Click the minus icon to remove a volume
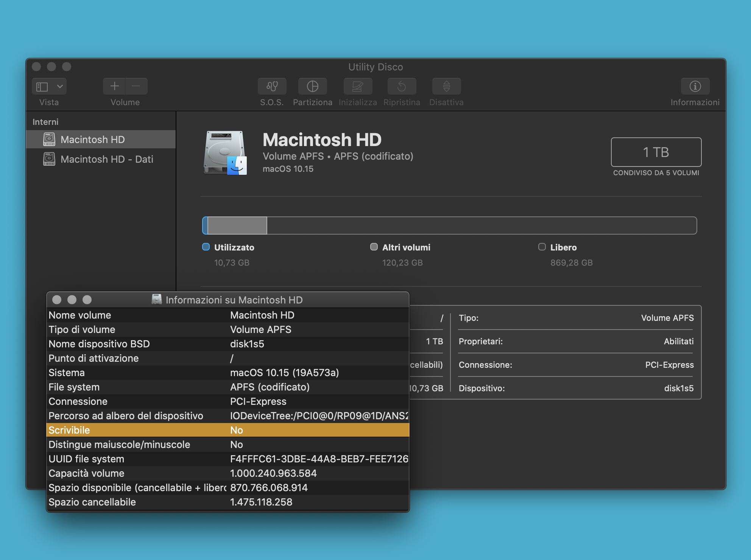Viewport: 751px width, 560px height. tap(136, 86)
